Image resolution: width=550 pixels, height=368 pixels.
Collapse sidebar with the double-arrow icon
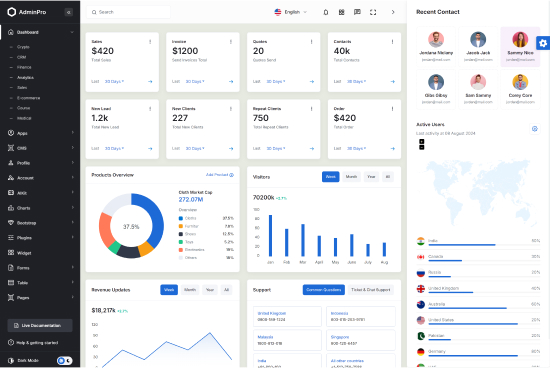(69, 12)
